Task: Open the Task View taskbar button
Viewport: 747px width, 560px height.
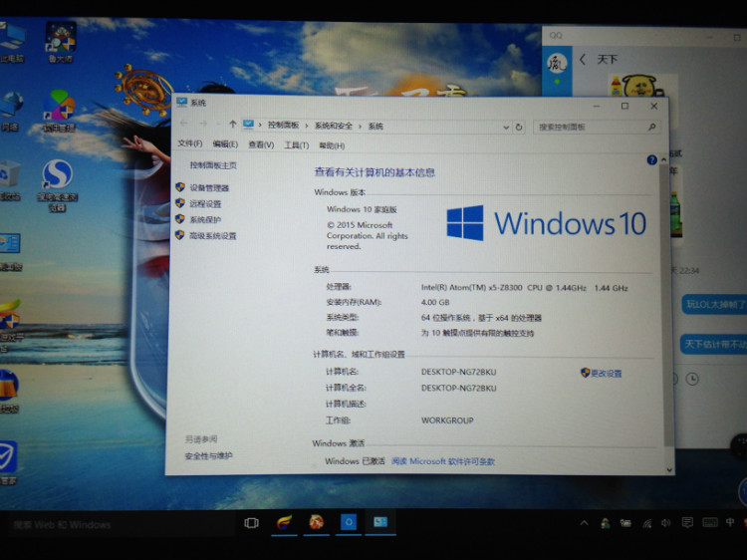Action: (x=252, y=523)
